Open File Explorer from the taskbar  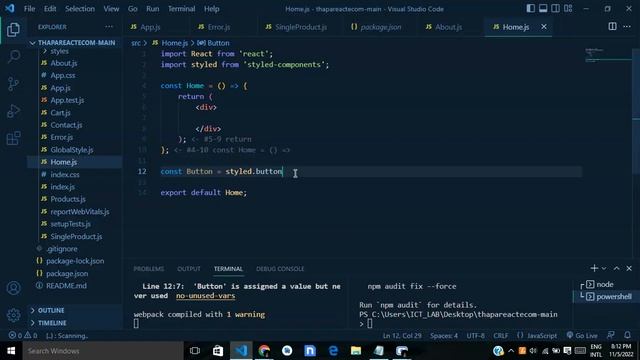[x=356, y=351]
